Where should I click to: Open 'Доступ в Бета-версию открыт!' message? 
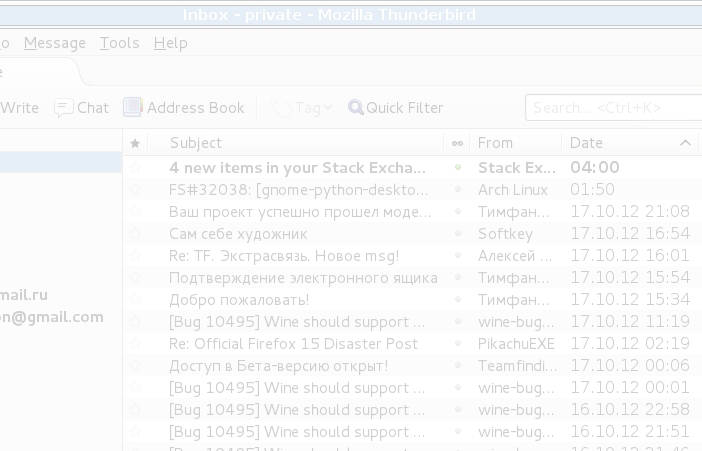click(278, 366)
